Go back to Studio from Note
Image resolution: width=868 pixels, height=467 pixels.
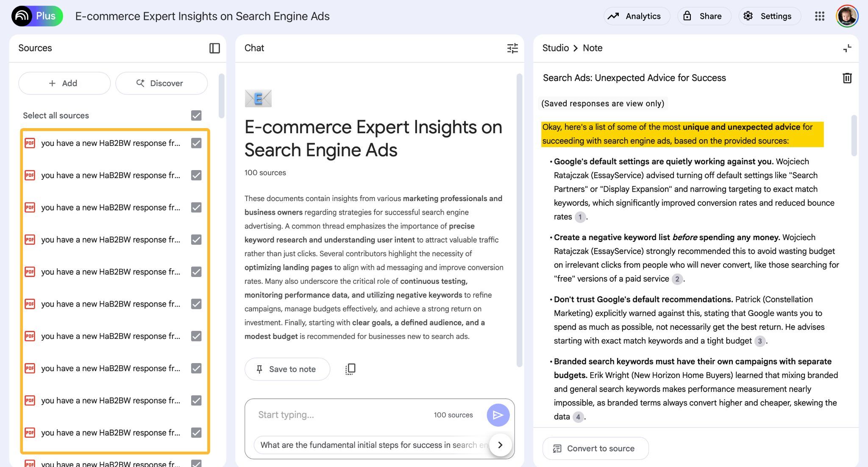pyautogui.click(x=555, y=48)
